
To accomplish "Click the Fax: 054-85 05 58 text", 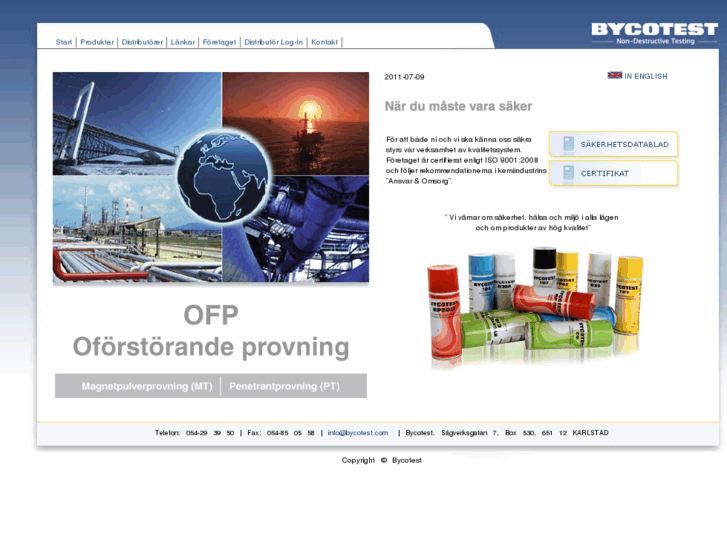I will coord(281,433).
